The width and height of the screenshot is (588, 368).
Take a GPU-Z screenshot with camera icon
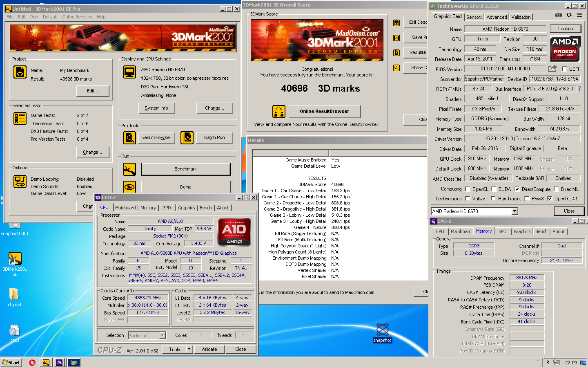coord(559,15)
